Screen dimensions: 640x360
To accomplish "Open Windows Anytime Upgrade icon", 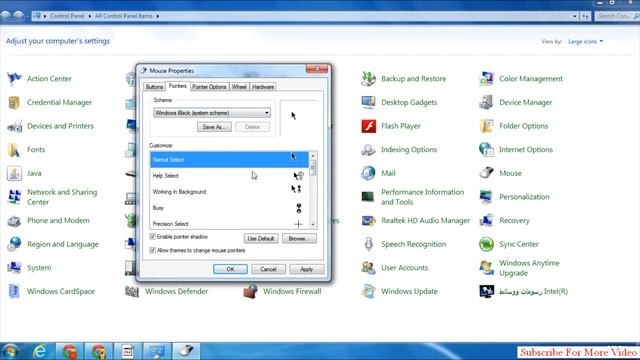I will coord(486,268).
